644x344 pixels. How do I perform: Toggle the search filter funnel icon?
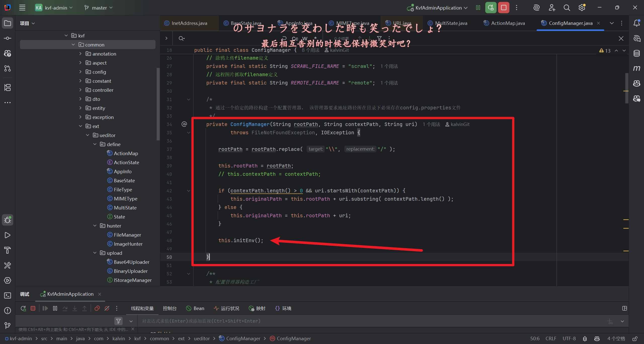click(379, 38)
